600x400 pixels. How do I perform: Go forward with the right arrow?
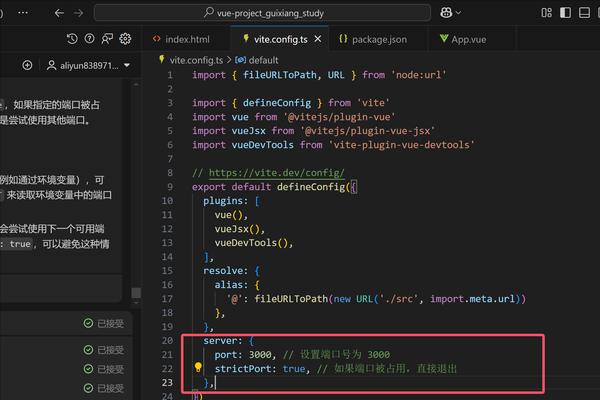[x=78, y=13]
